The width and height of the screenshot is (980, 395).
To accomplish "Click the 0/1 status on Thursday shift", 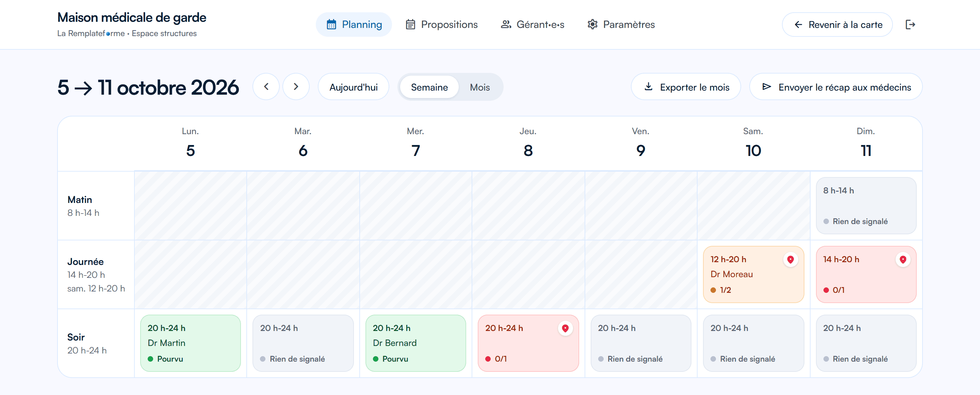I will pyautogui.click(x=496, y=359).
